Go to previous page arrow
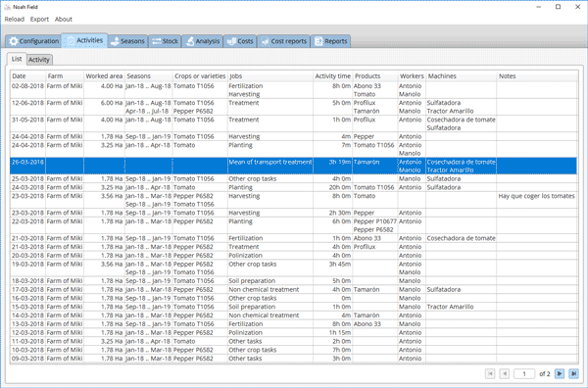The width and height of the screenshot is (588, 388). point(505,373)
